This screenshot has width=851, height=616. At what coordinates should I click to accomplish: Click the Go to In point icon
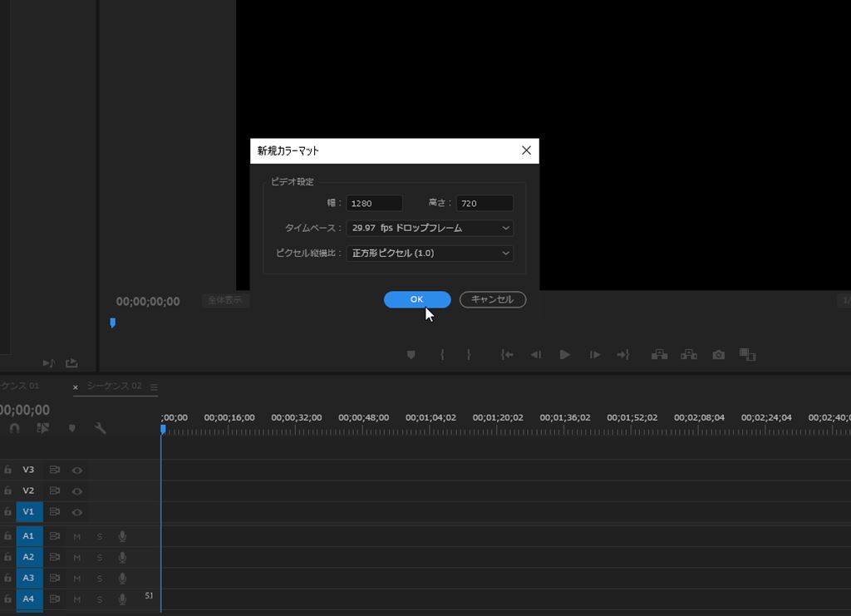pos(507,355)
